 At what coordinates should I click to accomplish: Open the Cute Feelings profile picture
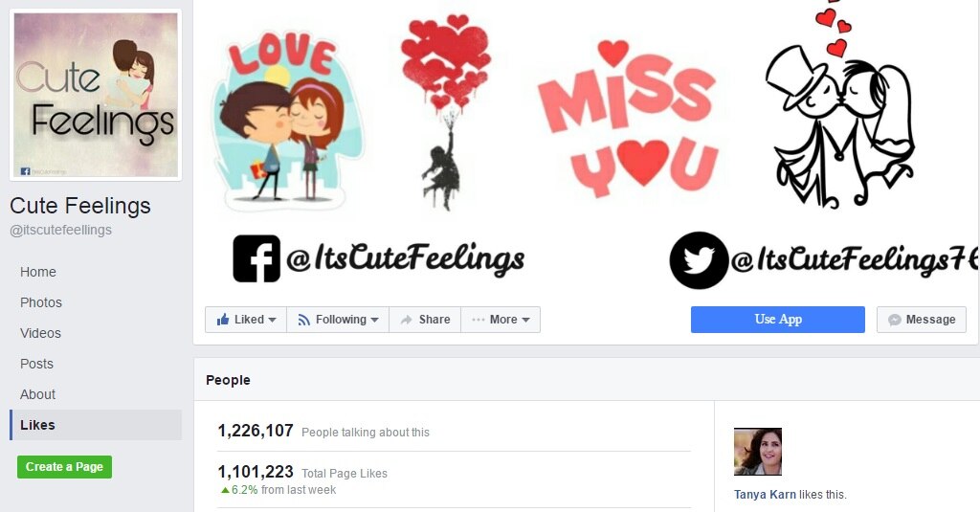(96, 95)
